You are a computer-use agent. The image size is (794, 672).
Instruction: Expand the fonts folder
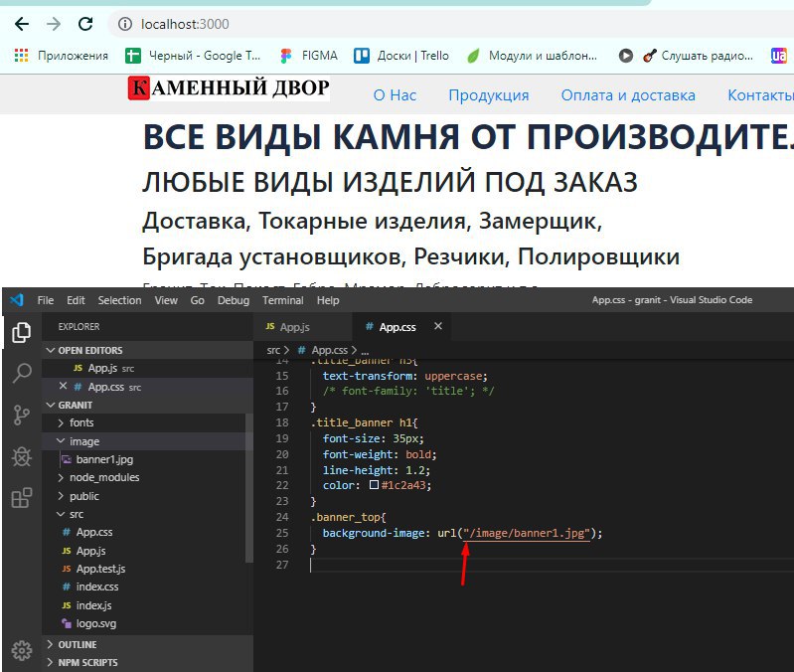[144, 422]
